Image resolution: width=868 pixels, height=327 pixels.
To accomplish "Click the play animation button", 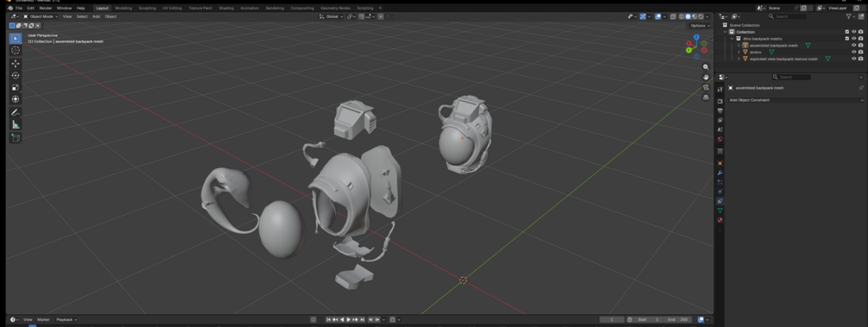I will (348, 320).
